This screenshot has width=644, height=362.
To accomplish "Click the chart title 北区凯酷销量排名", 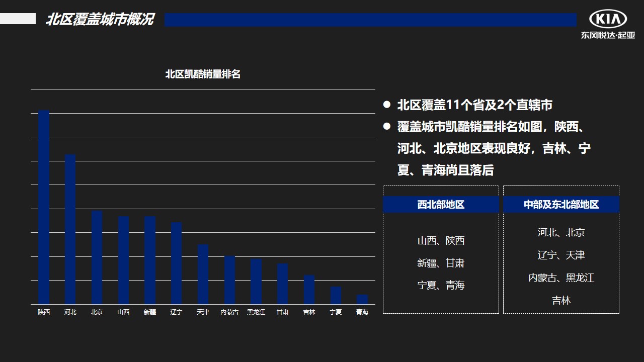I will tap(203, 74).
